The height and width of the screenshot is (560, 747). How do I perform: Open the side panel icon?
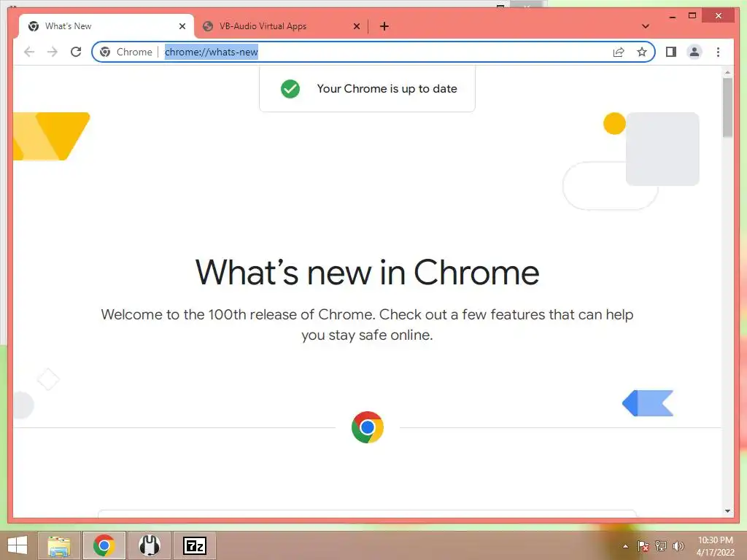click(671, 52)
